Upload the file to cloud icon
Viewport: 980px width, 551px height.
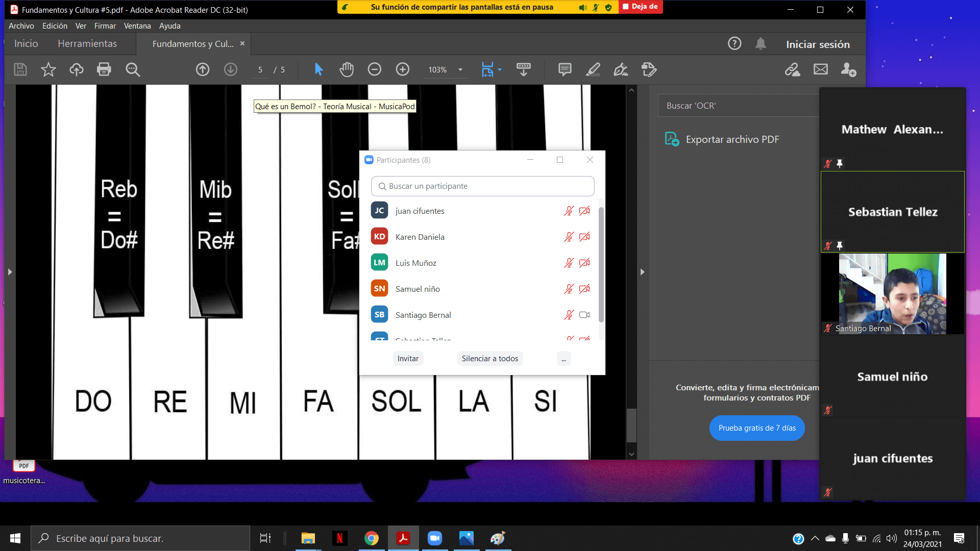[x=77, y=69]
